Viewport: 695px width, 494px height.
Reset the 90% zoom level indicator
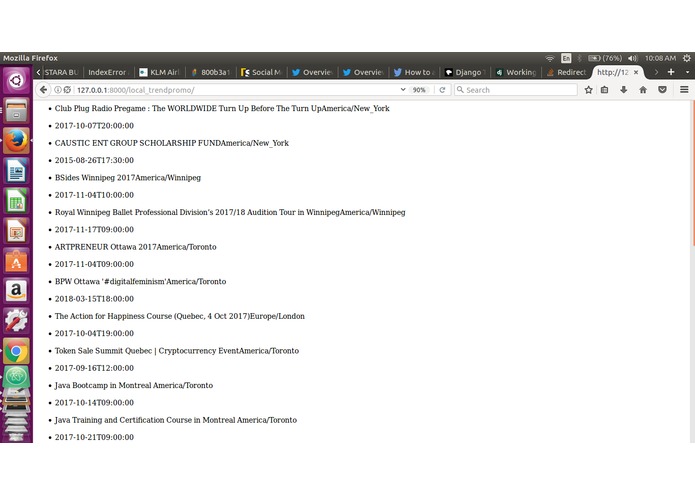point(418,90)
